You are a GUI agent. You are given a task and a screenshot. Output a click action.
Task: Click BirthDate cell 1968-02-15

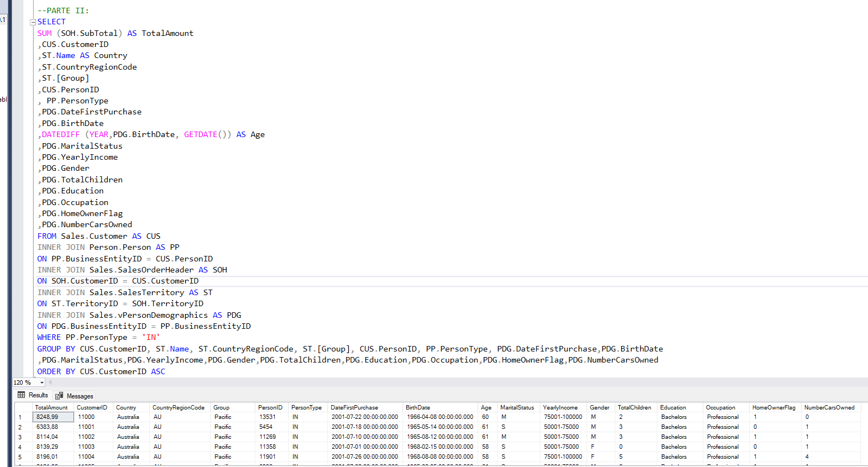click(x=440, y=447)
